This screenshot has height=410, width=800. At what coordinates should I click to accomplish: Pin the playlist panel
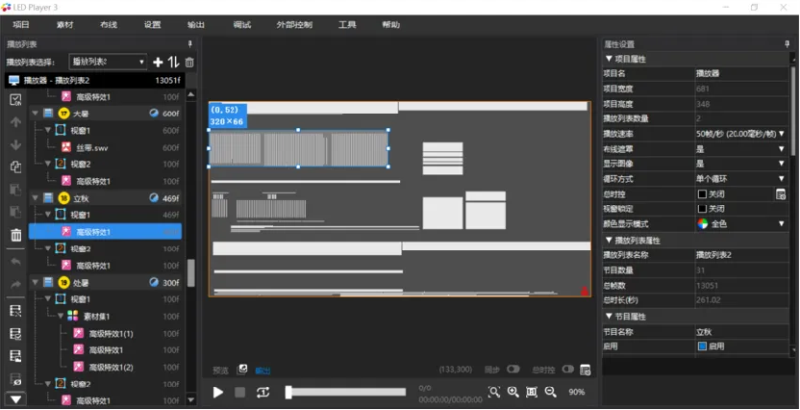(190, 44)
